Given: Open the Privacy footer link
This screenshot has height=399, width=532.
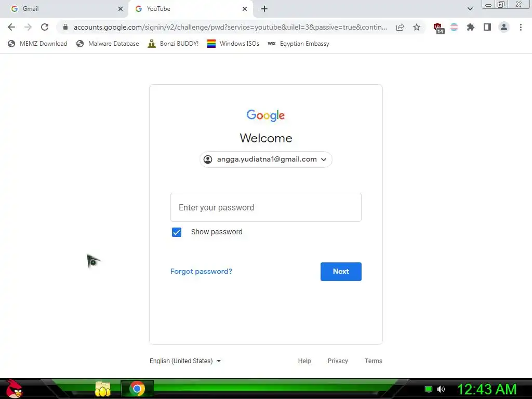Looking at the screenshot, I should pos(338,361).
